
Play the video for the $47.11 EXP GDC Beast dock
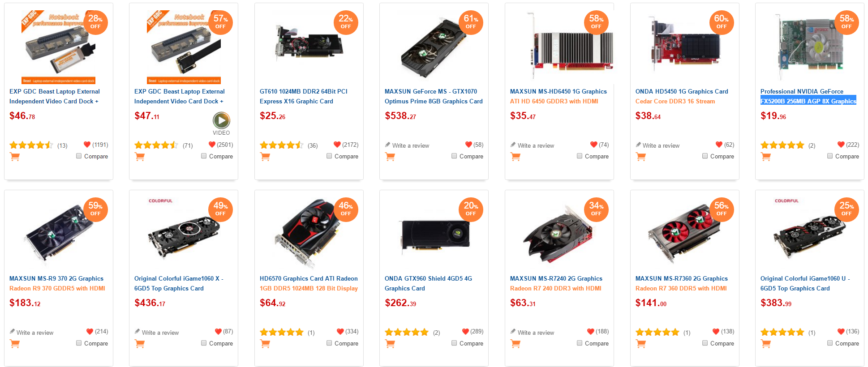(221, 120)
